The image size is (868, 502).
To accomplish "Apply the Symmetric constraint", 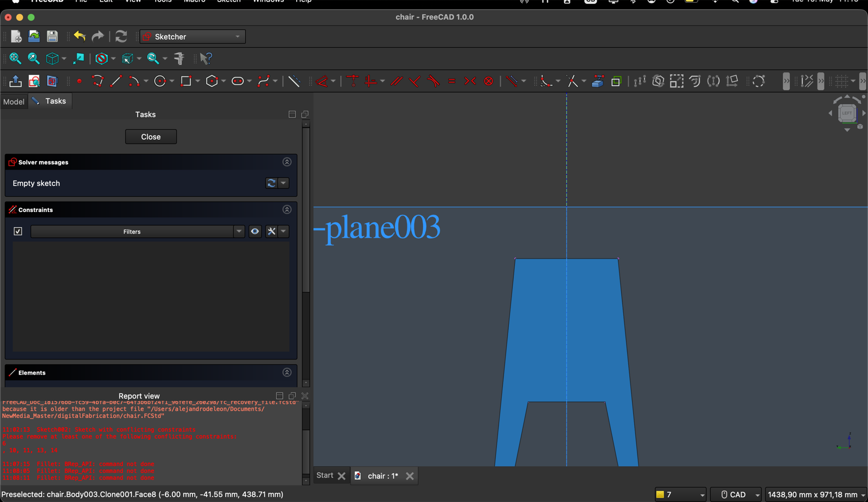I will tap(470, 81).
